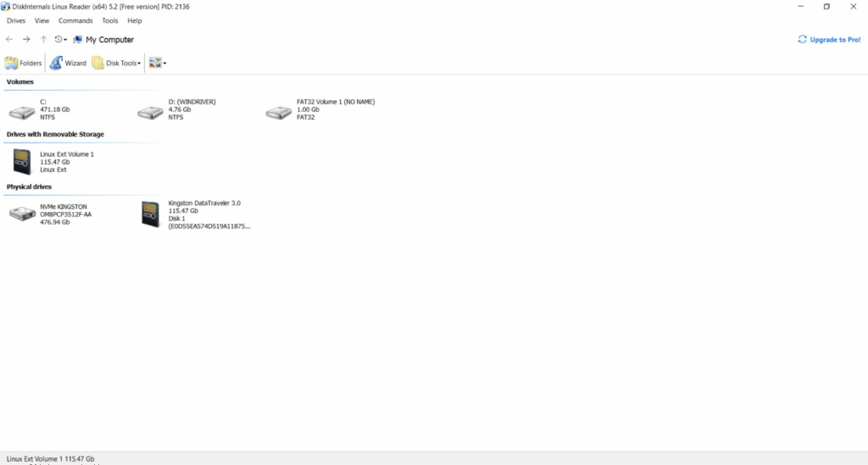Click the D: (WINDRIVER) label text
The height and width of the screenshot is (465, 868).
coord(192,102)
